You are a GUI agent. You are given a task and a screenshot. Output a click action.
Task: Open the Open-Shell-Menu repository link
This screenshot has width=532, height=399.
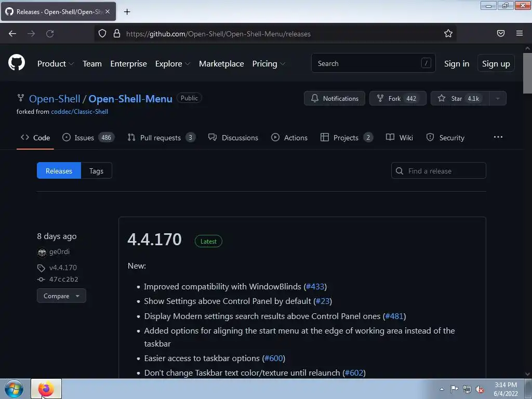(x=130, y=99)
